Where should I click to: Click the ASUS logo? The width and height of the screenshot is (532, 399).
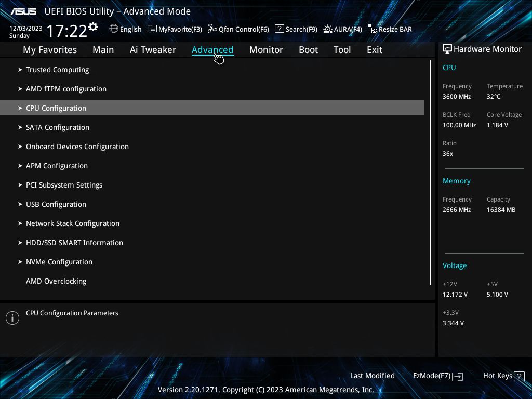pyautogui.click(x=23, y=11)
